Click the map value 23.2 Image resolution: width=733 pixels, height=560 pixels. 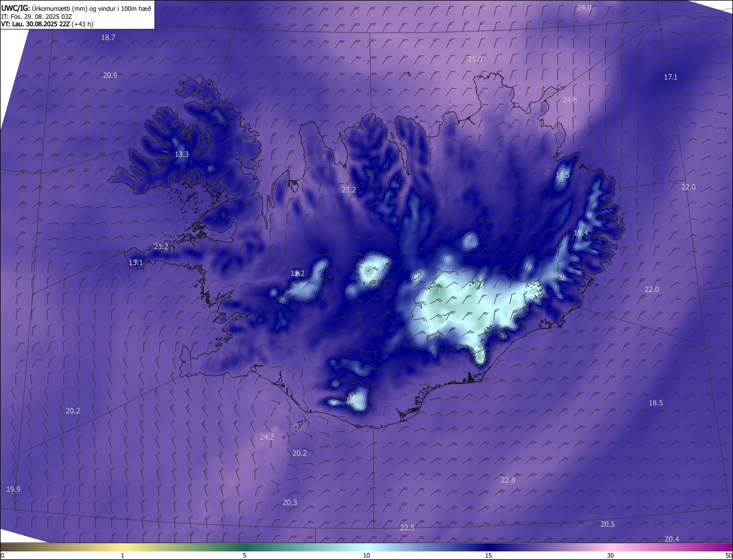pos(349,190)
